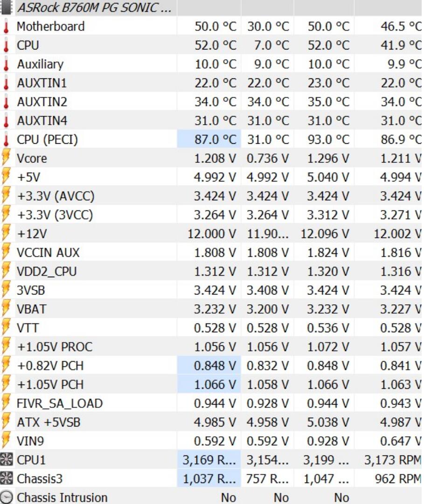Viewport: 424px width, 504px height.
Task: Click the AUXTIN2 label
Action: (x=42, y=102)
